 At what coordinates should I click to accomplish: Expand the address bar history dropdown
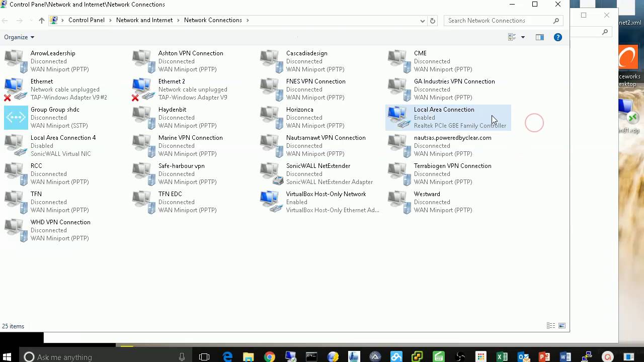point(423,21)
